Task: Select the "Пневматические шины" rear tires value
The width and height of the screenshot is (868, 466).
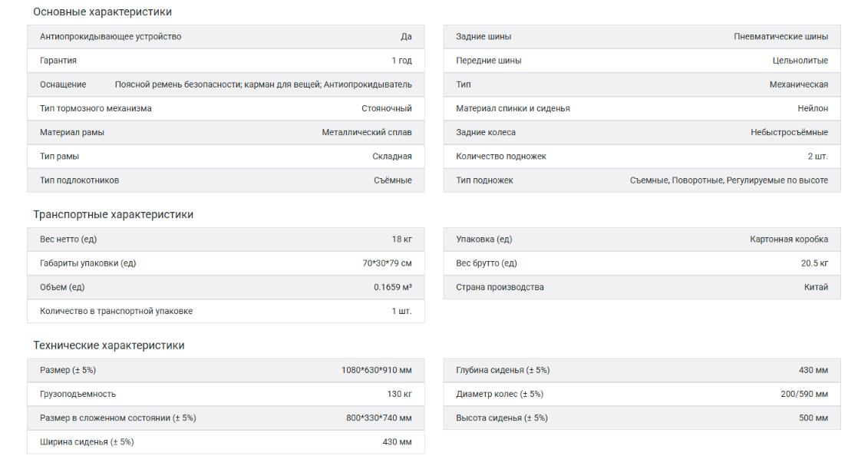Action: pos(781,37)
